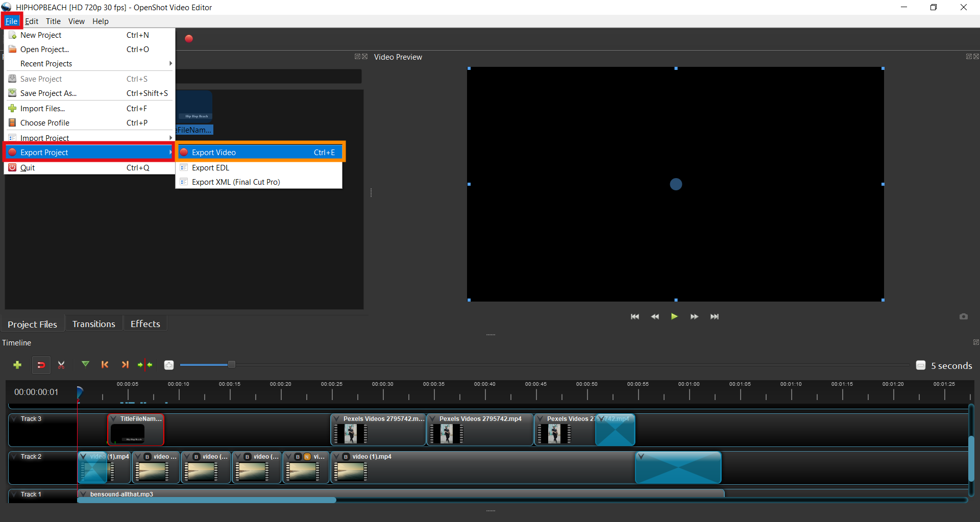
Task: Select the TitleFileNam clip thumbnail on Track 3
Action: 128,434
